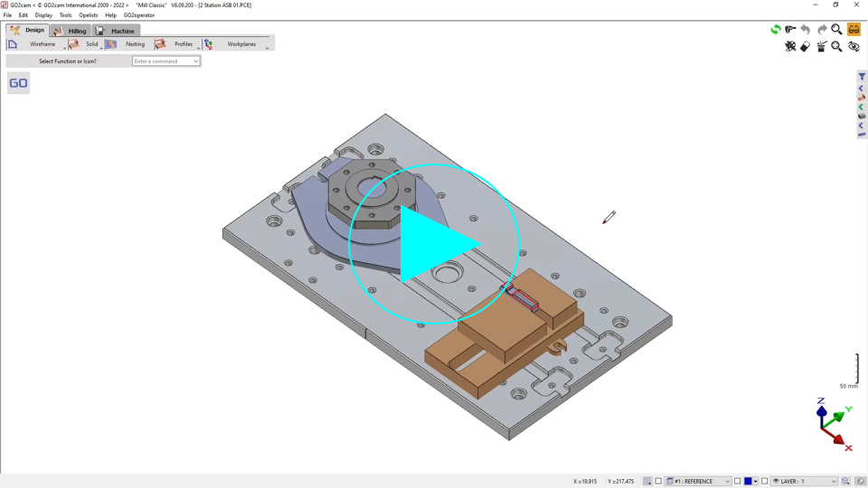Click the GO logo button

click(x=18, y=83)
